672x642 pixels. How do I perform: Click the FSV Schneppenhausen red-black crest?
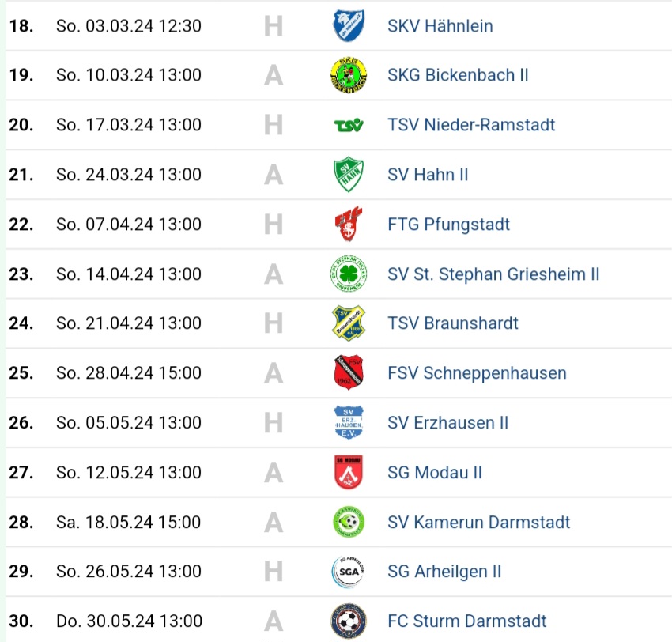348,373
